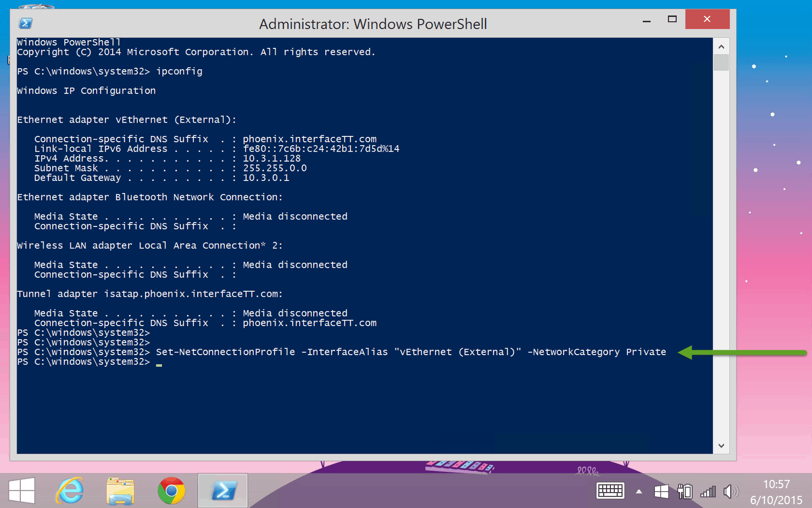The height and width of the screenshot is (508, 812).
Task: Click the console scrollbar thumb
Action: coord(721,62)
